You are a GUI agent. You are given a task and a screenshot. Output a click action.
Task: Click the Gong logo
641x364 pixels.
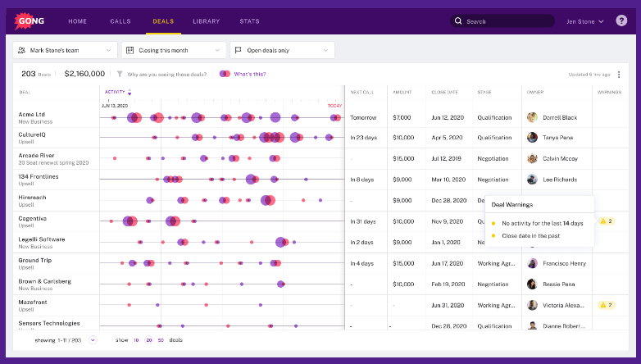pyautogui.click(x=29, y=21)
